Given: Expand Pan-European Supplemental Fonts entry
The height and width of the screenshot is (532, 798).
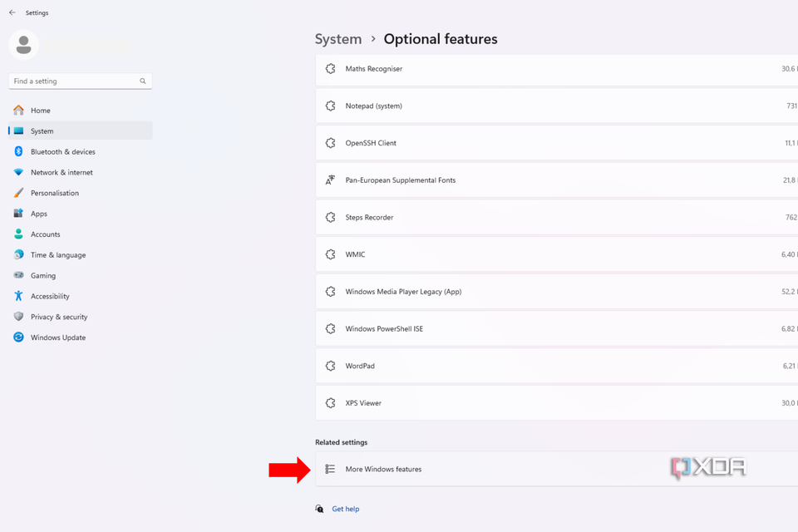Looking at the screenshot, I should [557, 180].
